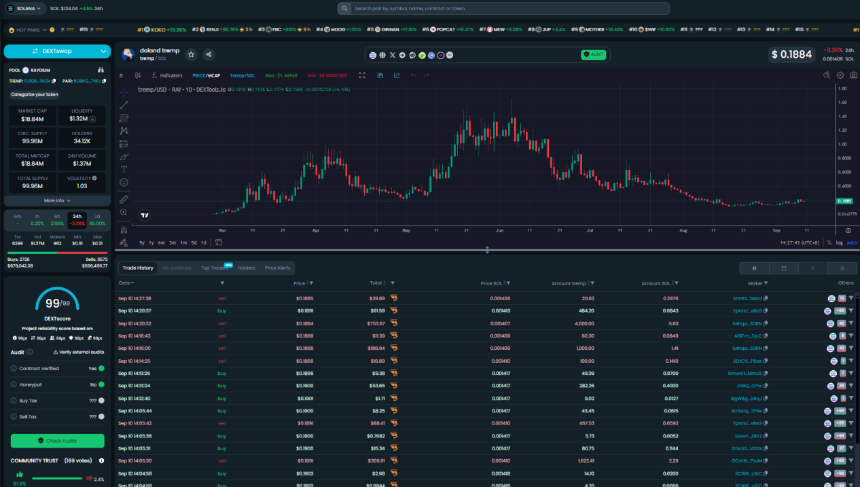Toggle the magnet snap mode

124,229
